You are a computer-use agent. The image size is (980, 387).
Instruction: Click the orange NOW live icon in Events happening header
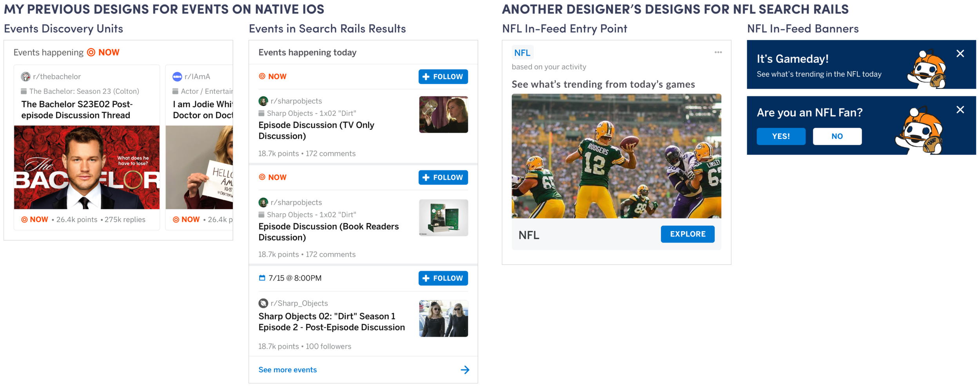91,52
